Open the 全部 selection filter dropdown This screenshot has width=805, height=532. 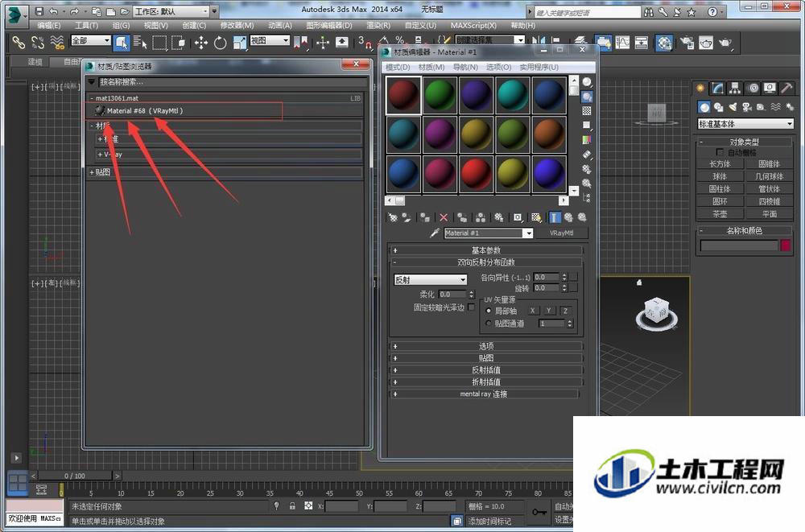pyautogui.click(x=91, y=40)
